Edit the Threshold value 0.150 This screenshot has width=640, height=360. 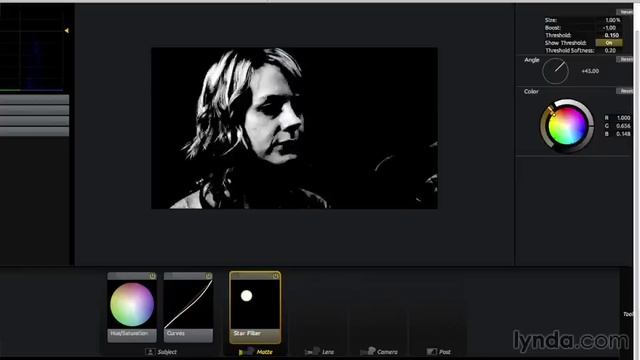(x=611, y=36)
